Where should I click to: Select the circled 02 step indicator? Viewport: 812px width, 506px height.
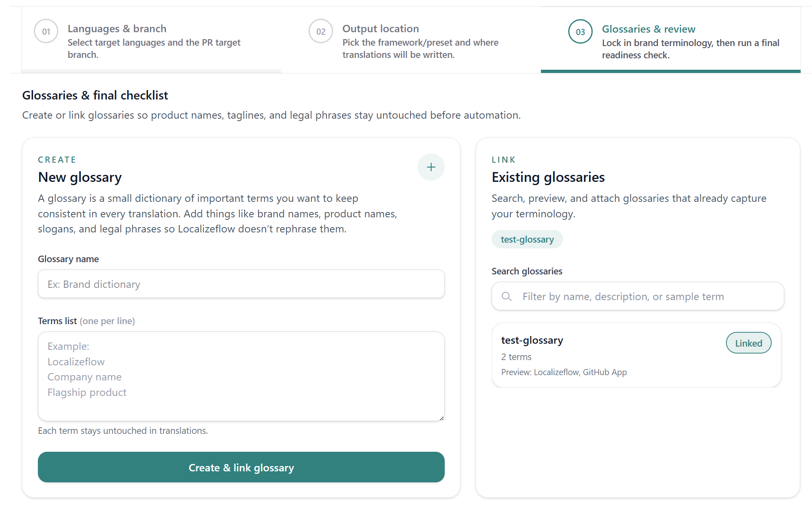coord(320,31)
